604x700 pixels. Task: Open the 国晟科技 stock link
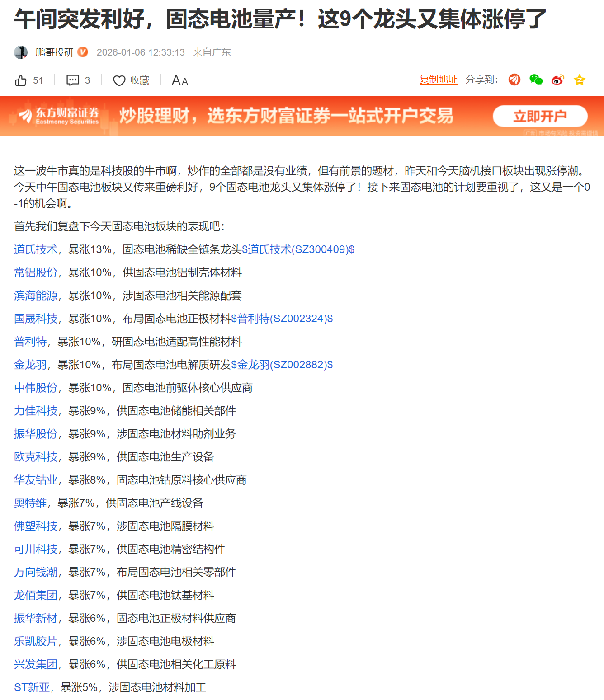(x=36, y=319)
